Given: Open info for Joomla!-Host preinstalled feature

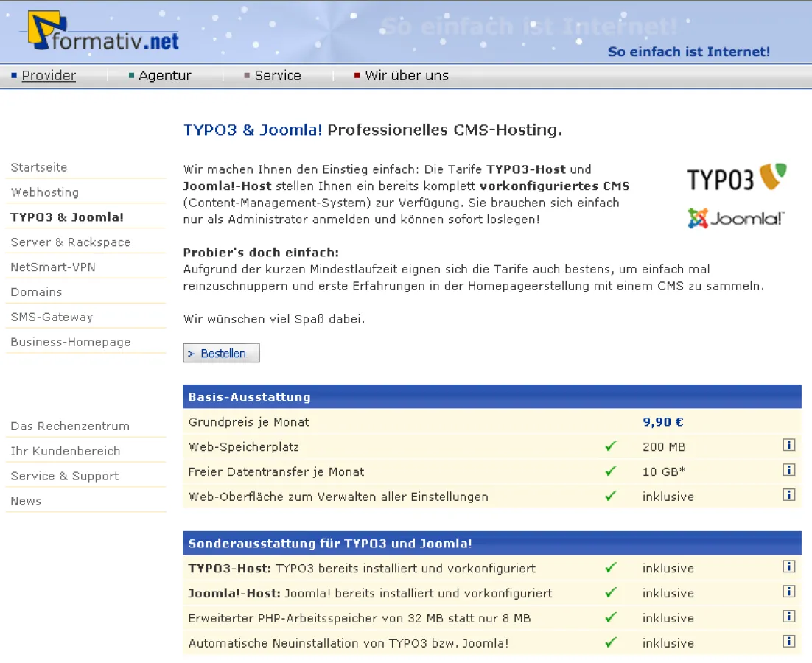Looking at the screenshot, I should 789,592.
